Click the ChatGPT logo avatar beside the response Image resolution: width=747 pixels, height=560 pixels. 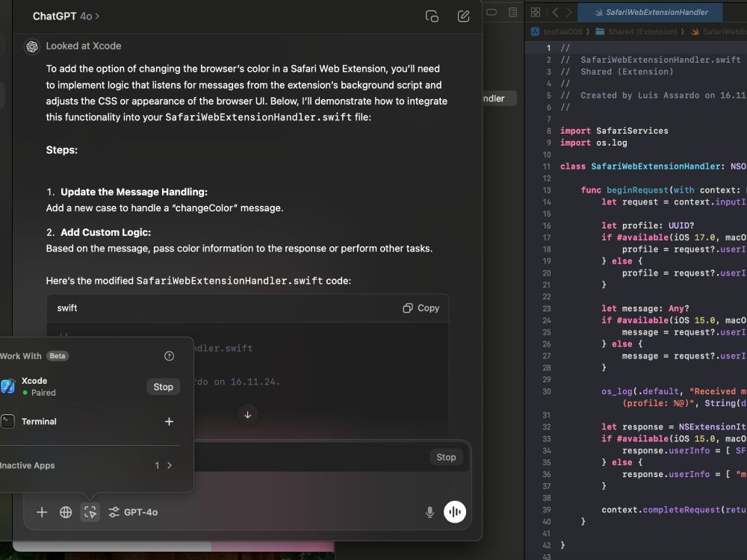tap(32, 46)
